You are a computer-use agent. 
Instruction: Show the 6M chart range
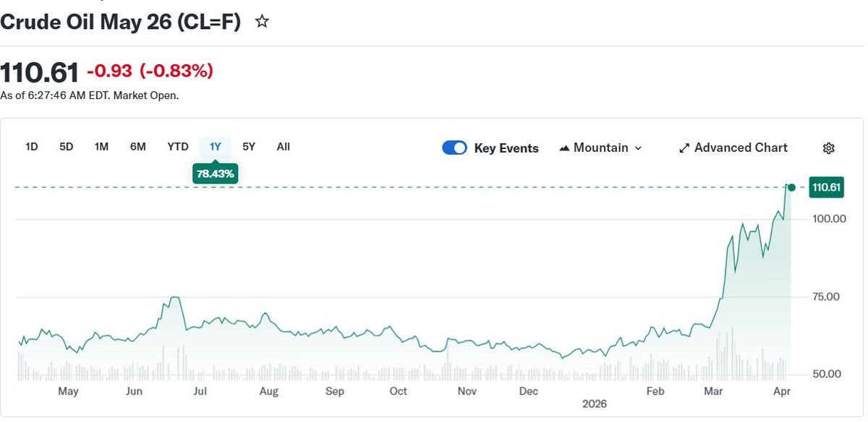coord(138,147)
